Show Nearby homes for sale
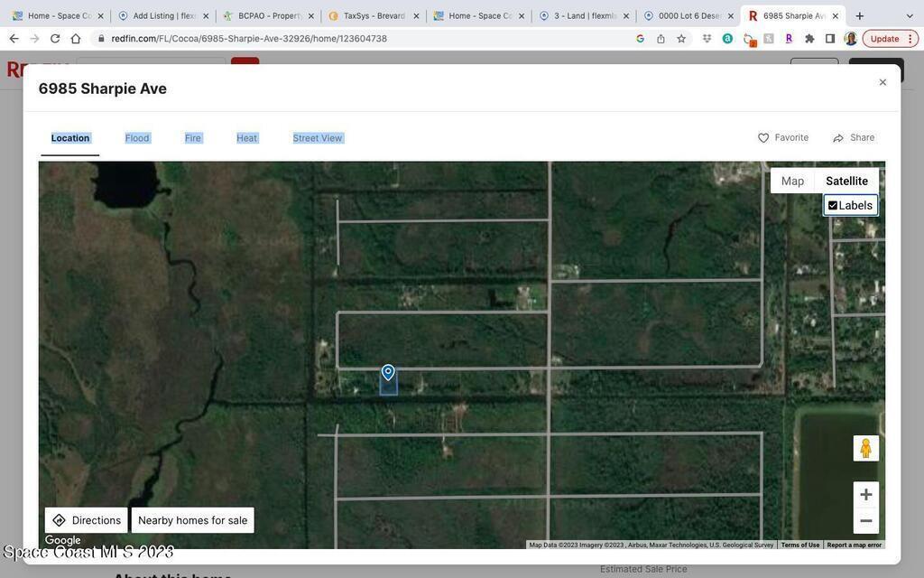Screen dimensions: 924x578 tap(192, 520)
